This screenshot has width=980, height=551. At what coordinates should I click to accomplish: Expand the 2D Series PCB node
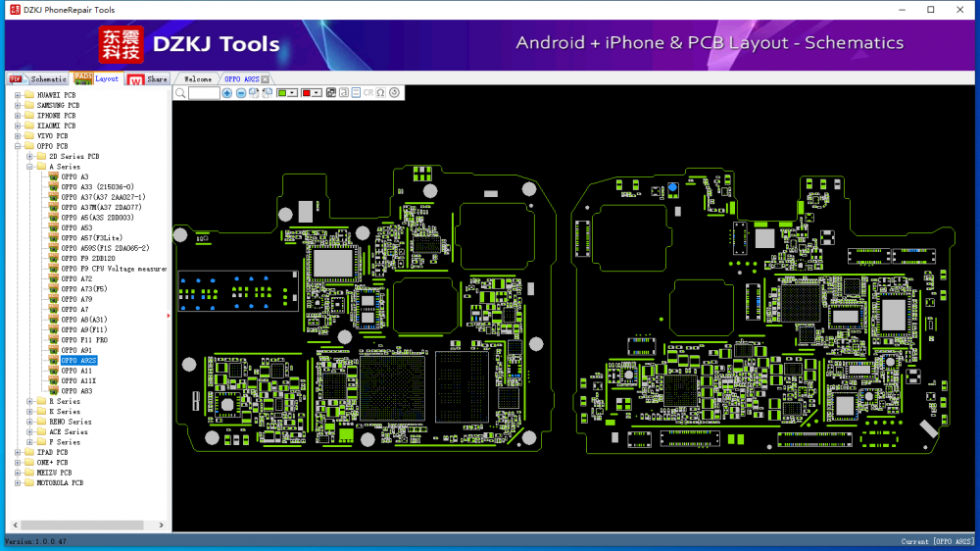click(29, 156)
